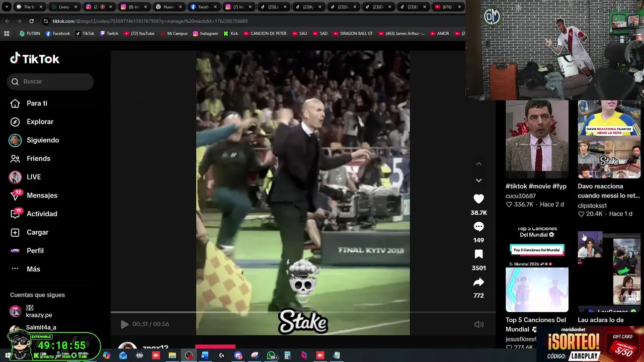Like the video with the heart button
The width and height of the screenshot is (644, 362).
point(478,199)
